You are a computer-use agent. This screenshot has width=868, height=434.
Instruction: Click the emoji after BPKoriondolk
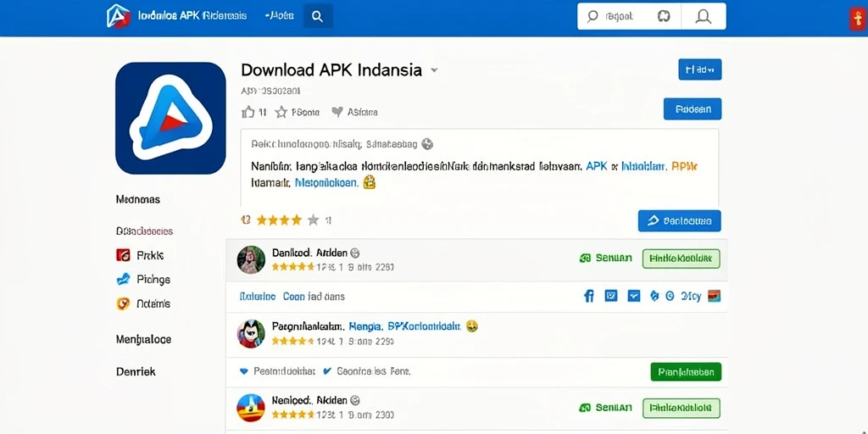pos(472,326)
